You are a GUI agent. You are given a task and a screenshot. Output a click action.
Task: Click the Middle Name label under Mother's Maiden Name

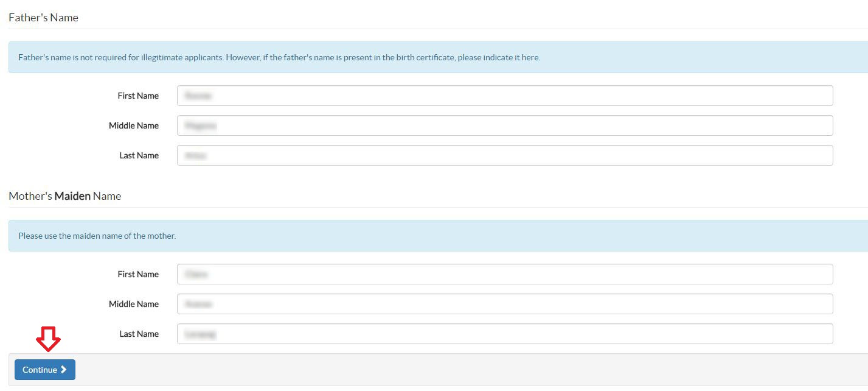134,304
